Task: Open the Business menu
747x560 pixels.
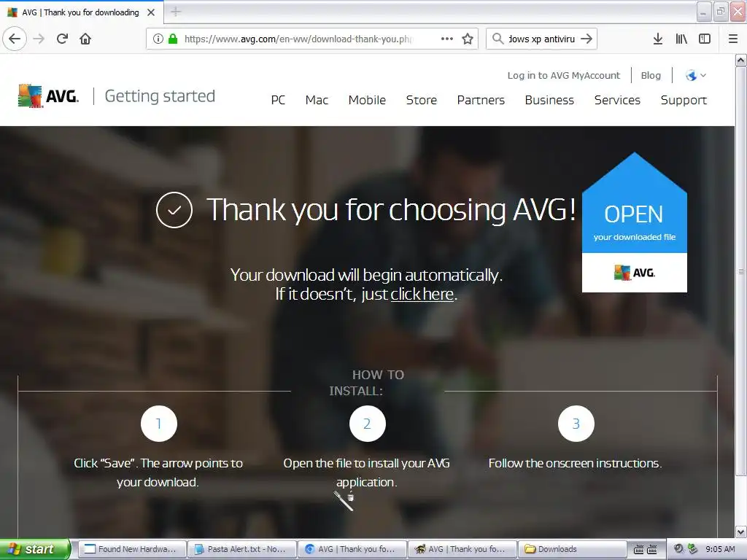Action: (x=549, y=100)
